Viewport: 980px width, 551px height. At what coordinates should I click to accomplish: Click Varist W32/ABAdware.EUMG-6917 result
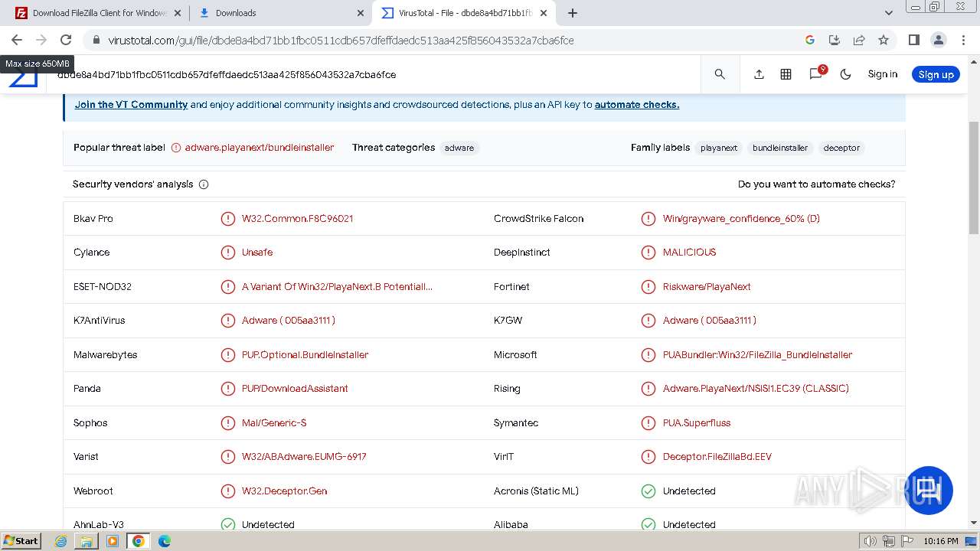[304, 457]
